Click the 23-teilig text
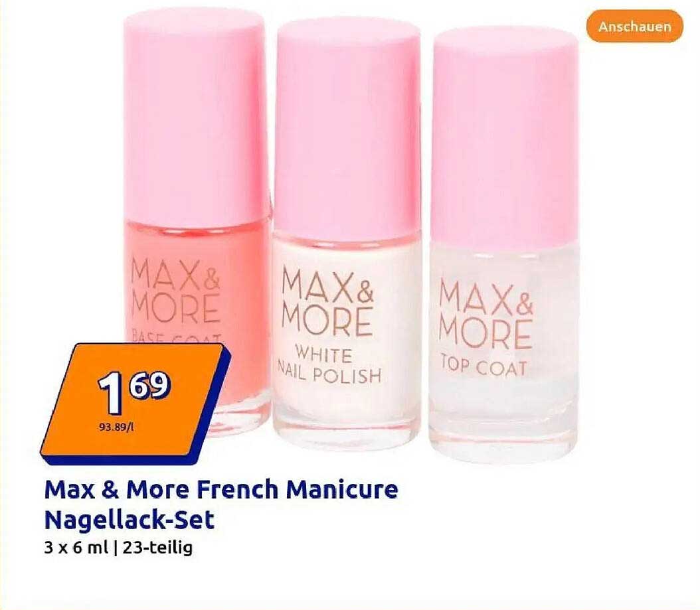Viewport: 700px width, 610px height. pyautogui.click(x=157, y=548)
